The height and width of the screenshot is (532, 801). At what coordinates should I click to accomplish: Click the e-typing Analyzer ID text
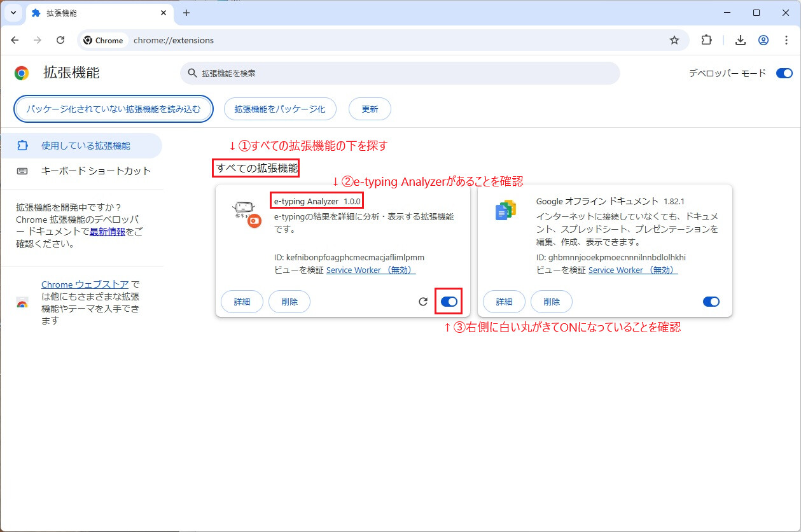point(349,258)
